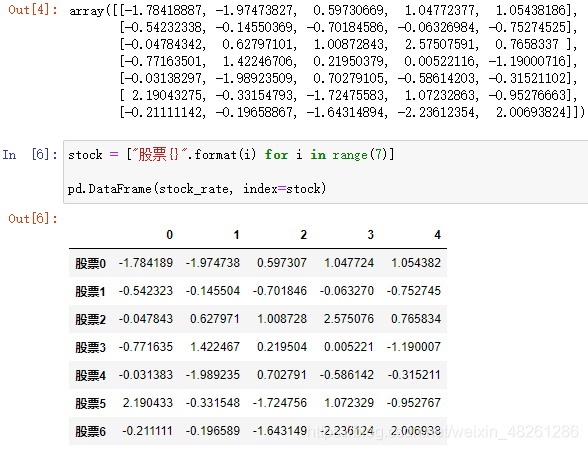Click cell value -0.701846
Image resolution: width=588 pixels, height=450 pixels.
[280, 291]
